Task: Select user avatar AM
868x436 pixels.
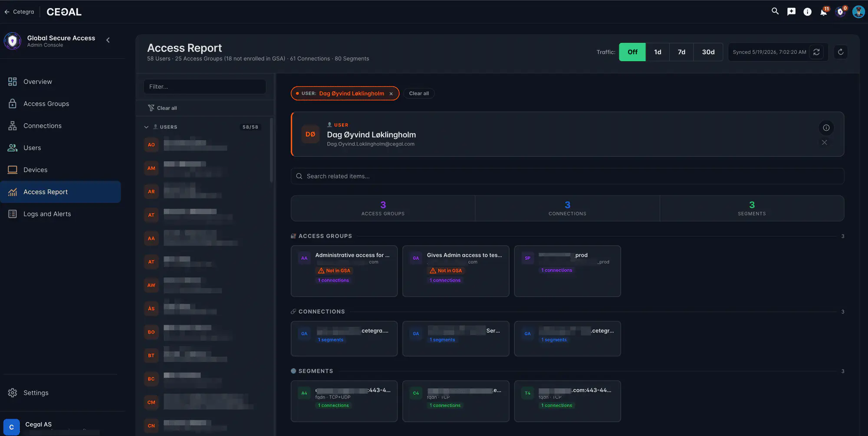Action: pos(151,168)
